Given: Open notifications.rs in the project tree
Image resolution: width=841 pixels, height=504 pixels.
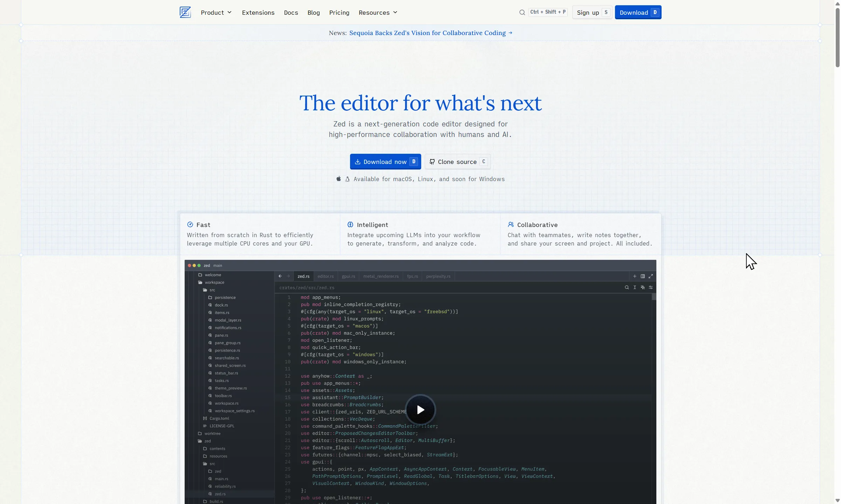Looking at the screenshot, I should click(225, 328).
